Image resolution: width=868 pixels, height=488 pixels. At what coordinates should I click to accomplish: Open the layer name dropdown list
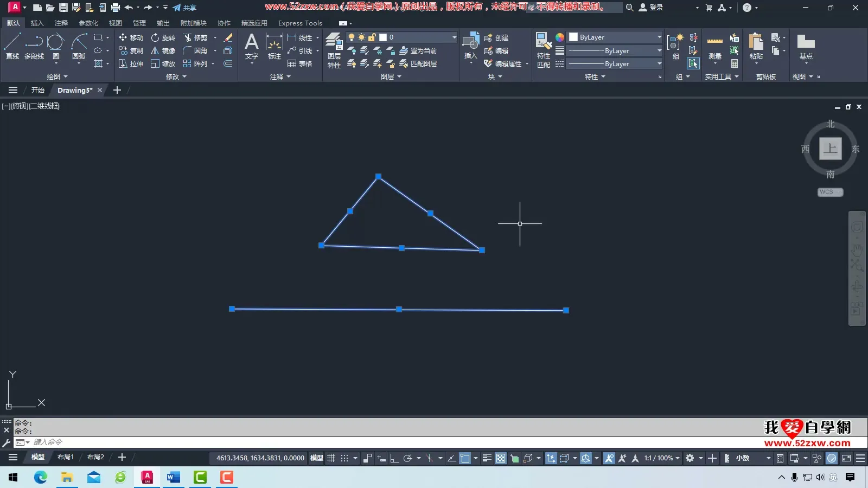click(x=454, y=37)
